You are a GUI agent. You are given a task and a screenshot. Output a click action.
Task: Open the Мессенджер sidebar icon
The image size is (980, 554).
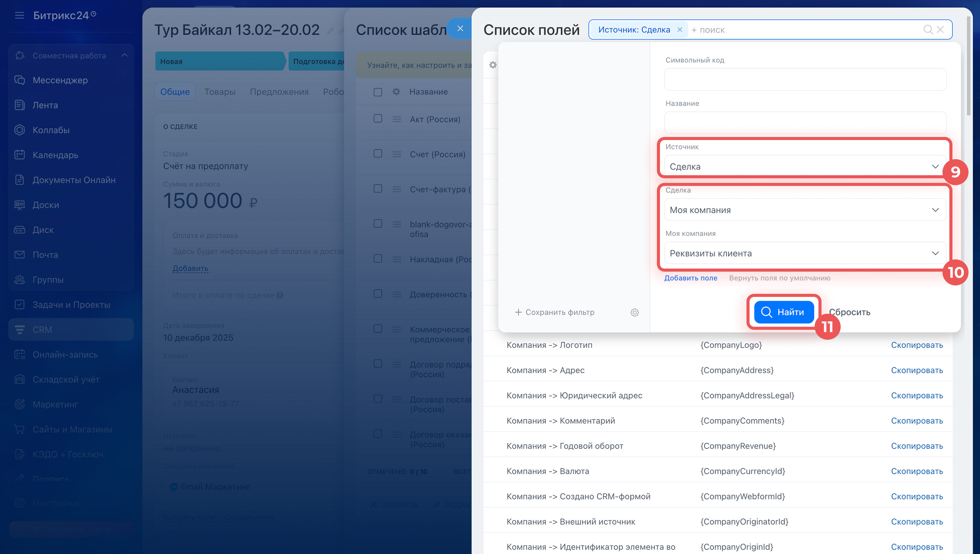coord(19,80)
